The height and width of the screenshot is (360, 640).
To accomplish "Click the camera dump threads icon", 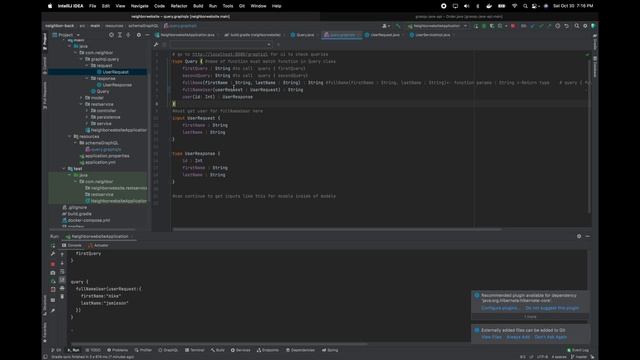I will point(53,273).
